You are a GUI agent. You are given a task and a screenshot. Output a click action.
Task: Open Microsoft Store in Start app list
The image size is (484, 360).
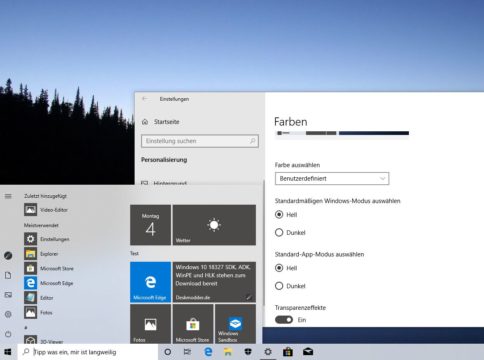(49, 268)
